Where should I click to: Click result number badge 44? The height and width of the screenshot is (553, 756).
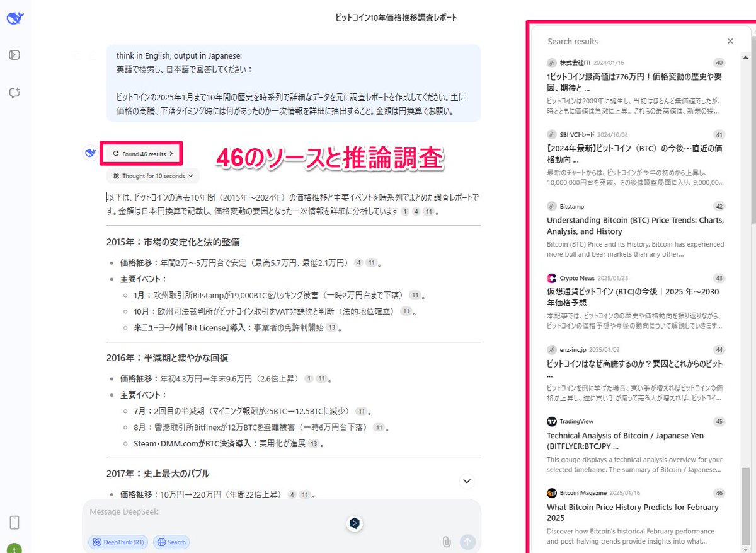coord(719,350)
